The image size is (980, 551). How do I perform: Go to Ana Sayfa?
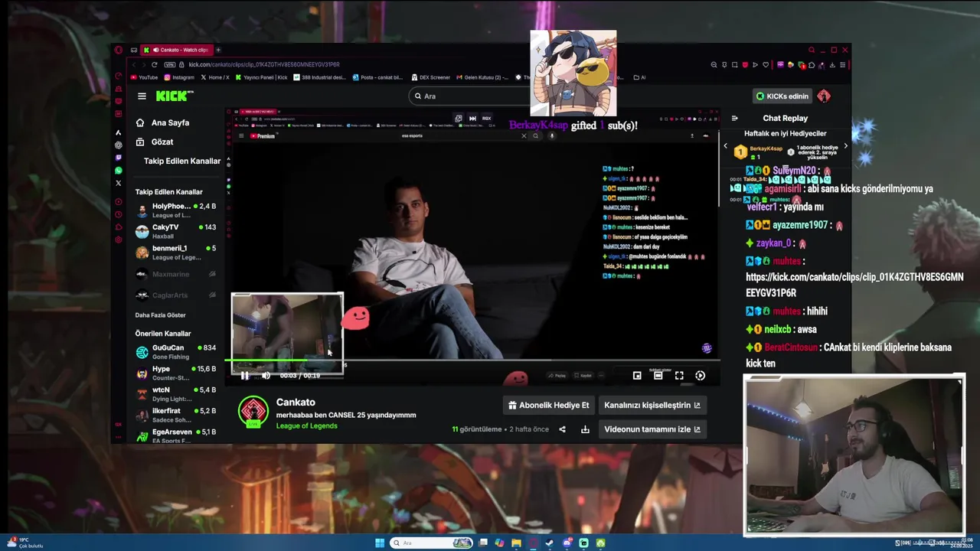(162, 122)
